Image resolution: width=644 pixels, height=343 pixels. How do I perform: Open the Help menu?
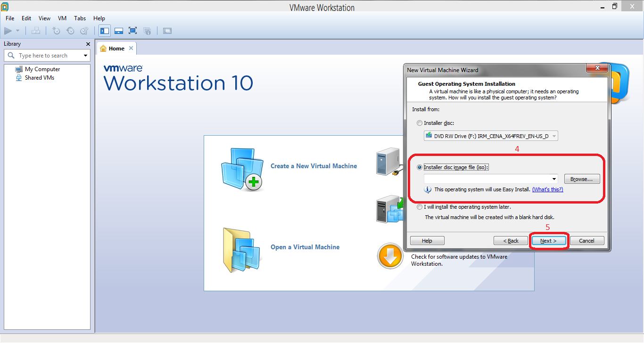[x=99, y=18]
